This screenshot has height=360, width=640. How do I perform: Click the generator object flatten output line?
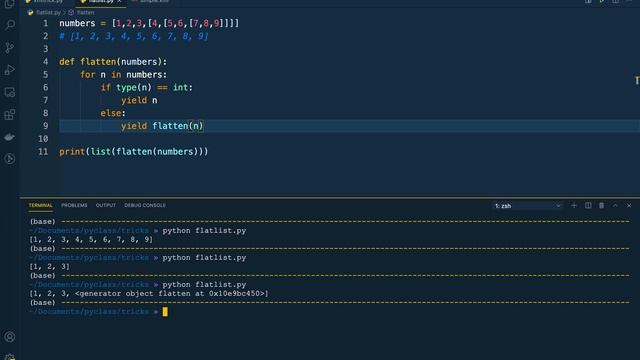149,293
